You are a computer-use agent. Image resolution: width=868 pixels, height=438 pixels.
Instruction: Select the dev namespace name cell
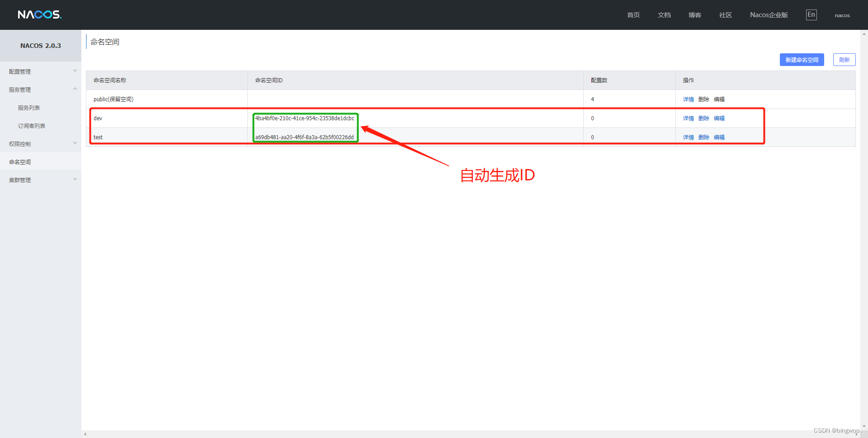(x=167, y=118)
